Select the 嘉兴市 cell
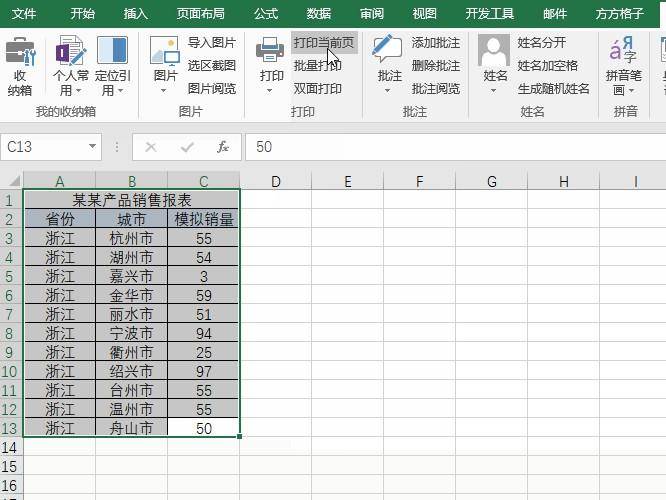Screen dimensions: 666x500 132,276
